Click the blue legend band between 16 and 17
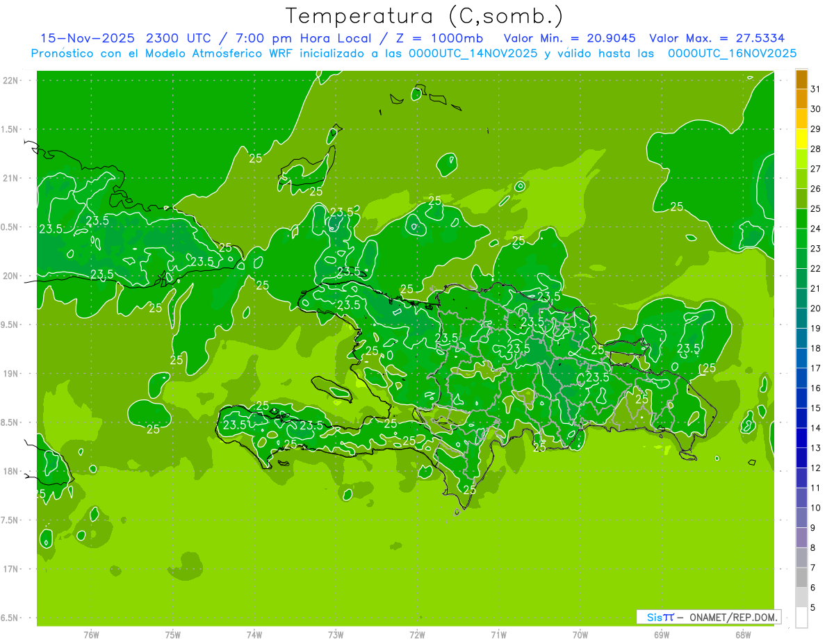The image size is (834, 644). pyautogui.click(x=801, y=378)
